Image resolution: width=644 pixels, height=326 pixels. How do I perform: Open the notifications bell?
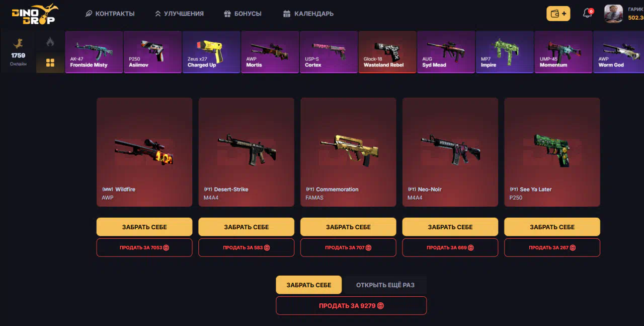click(587, 14)
